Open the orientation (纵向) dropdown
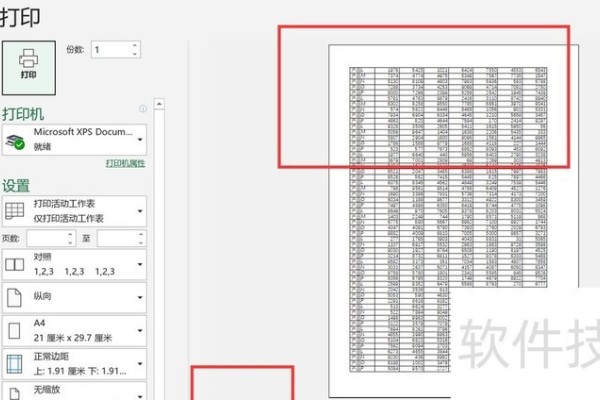 [74, 297]
